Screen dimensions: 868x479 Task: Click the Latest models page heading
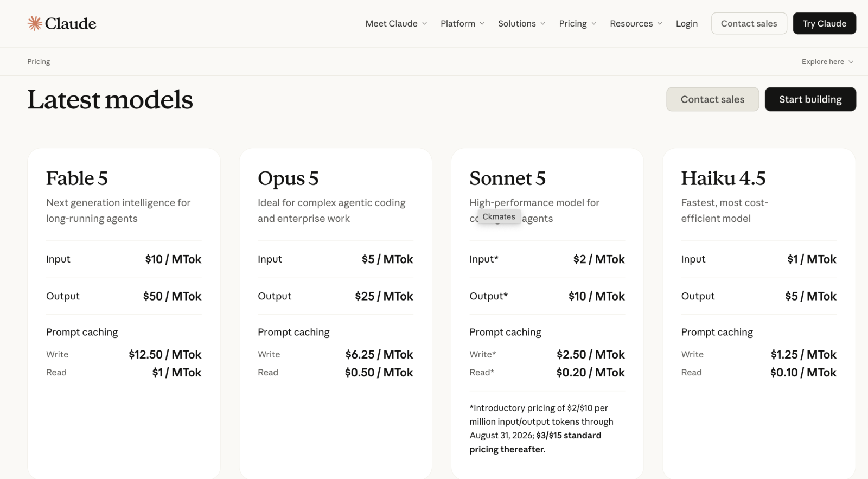click(110, 100)
